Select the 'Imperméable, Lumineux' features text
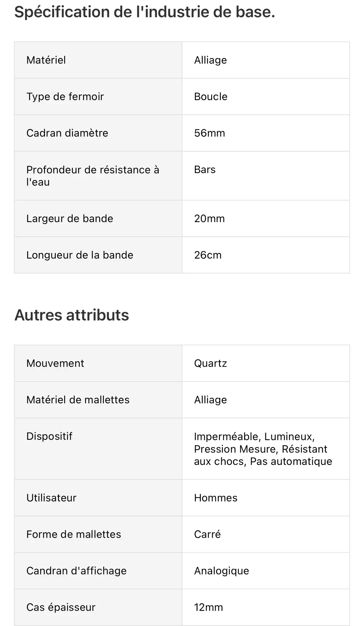Screen dimensions: 364x626 pyautogui.click(x=254, y=437)
